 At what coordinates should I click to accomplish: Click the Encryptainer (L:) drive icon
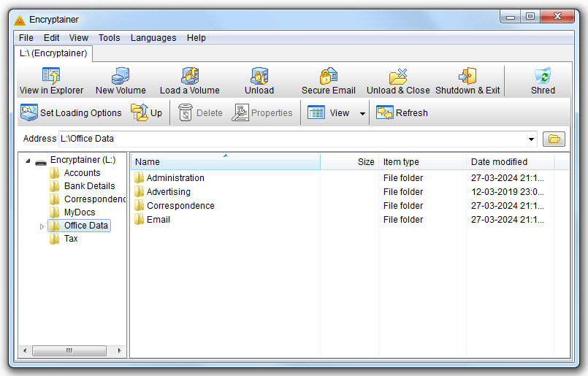(x=41, y=162)
